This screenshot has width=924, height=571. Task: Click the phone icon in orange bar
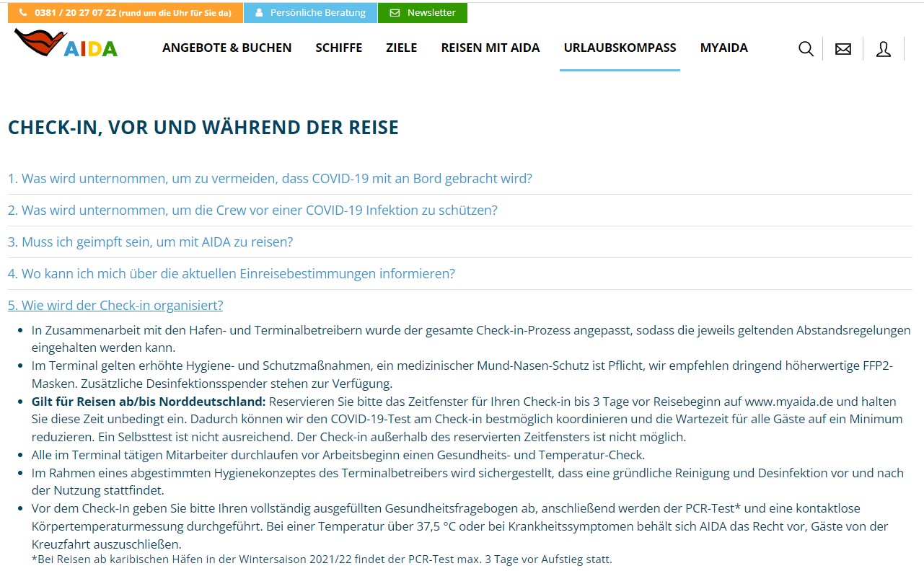pos(23,13)
